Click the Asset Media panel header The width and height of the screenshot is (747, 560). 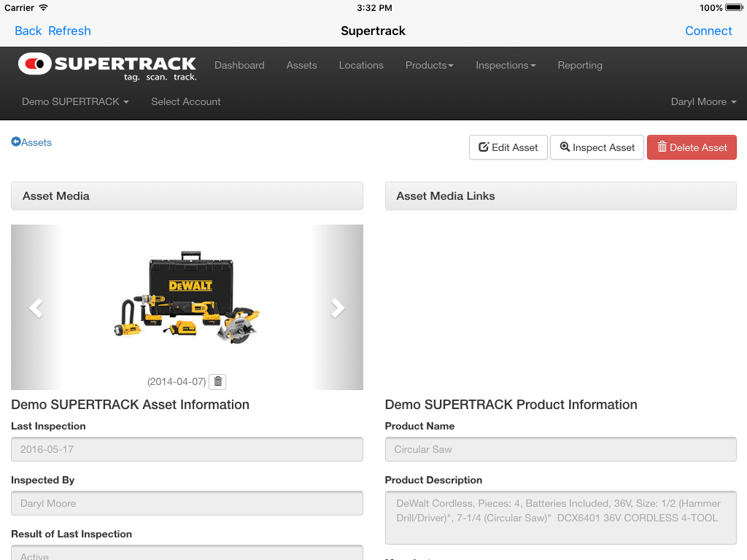187,195
